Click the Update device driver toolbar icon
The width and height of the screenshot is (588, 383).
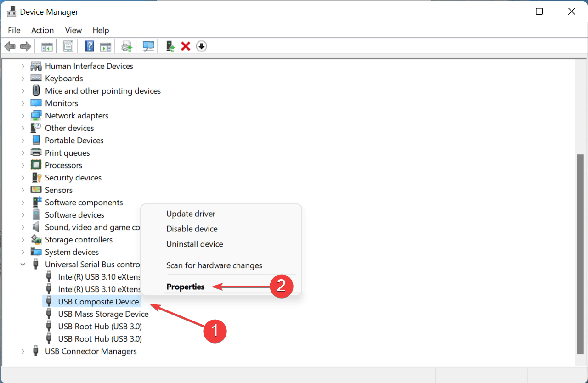(x=170, y=46)
